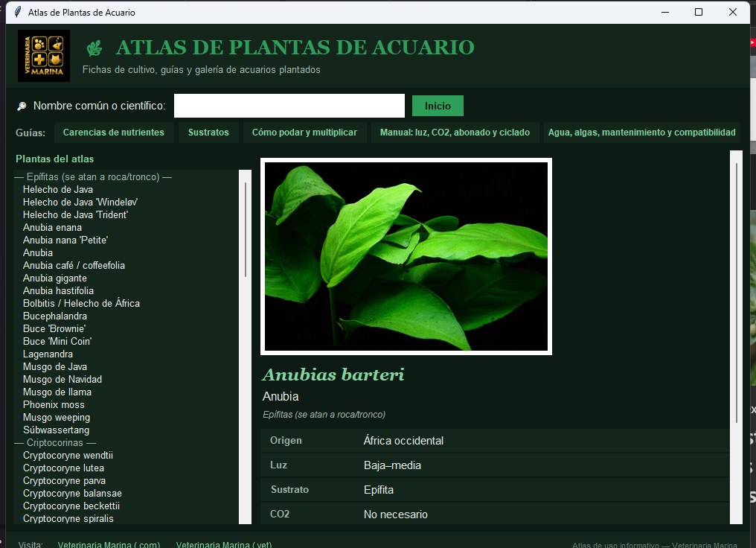Screen dimensions: 756x548
Task: Open Veterinaria Marina (.com) link
Action: (x=109, y=544)
